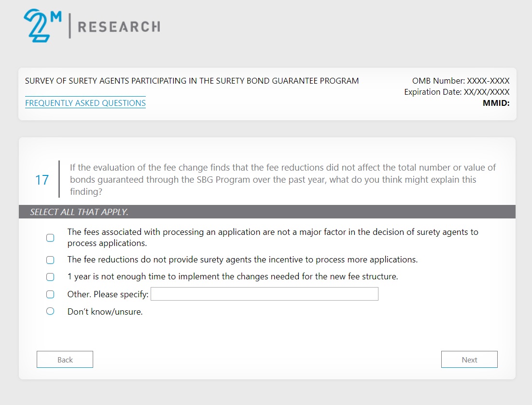Click the 'SELECT ALL THAT APPLY' instruction bar

267,212
